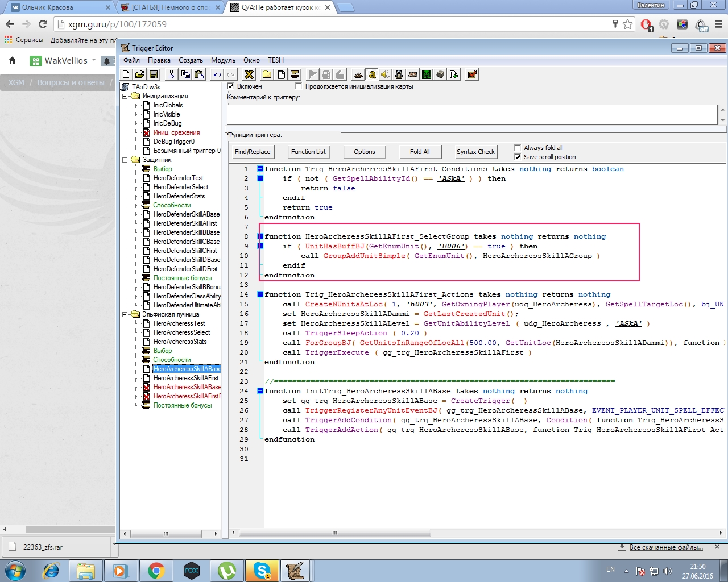This screenshot has width=728, height=582.
Task: Uncheck the "Save scroll position" checkbox
Action: tap(518, 157)
